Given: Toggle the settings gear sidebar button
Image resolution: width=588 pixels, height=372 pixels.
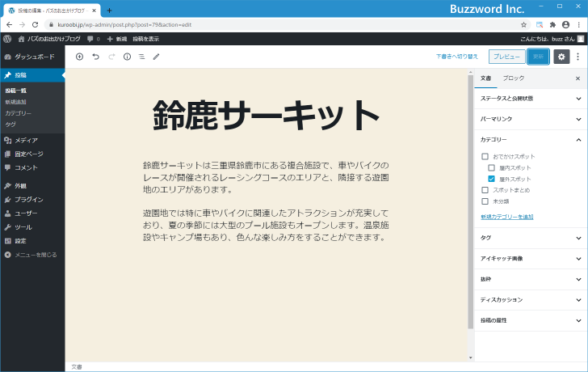Looking at the screenshot, I should coord(561,57).
